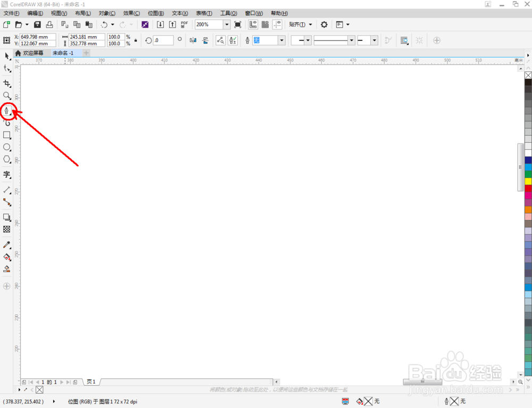This screenshot has width=532, height=408.
Task: Expand the Open file dropdown arrow
Action: click(27, 25)
